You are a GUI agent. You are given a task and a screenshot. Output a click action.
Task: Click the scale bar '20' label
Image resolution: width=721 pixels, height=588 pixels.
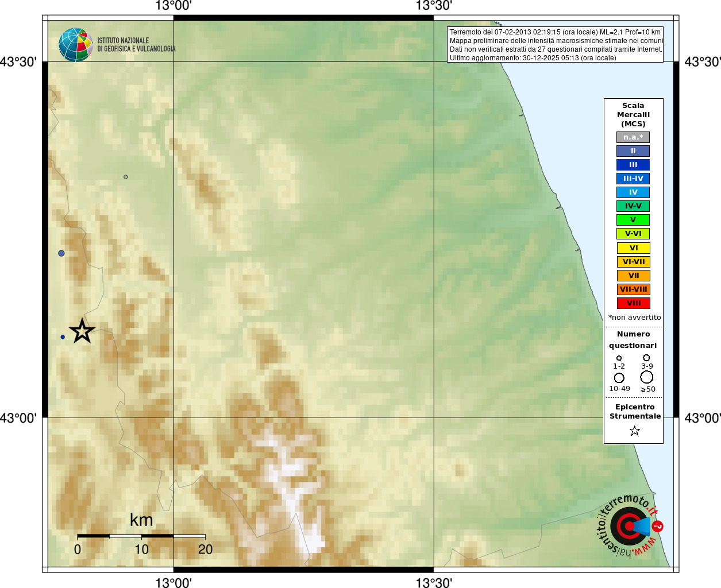(205, 550)
